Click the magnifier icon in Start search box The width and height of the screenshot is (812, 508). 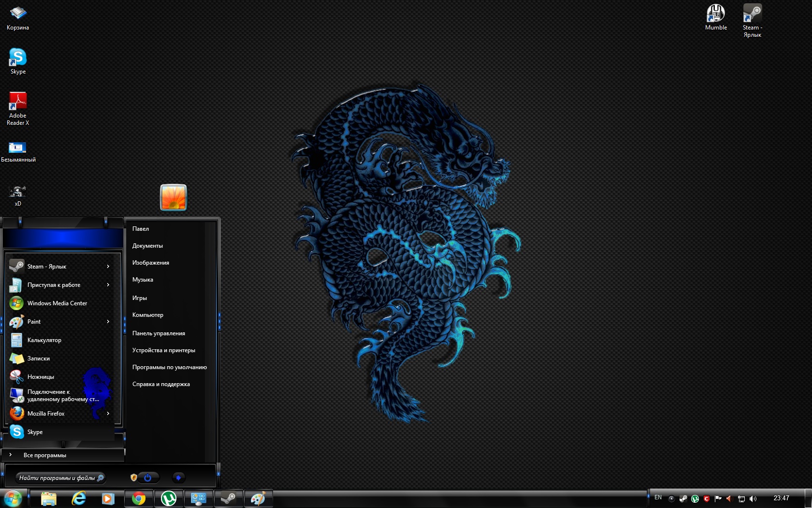point(100,478)
